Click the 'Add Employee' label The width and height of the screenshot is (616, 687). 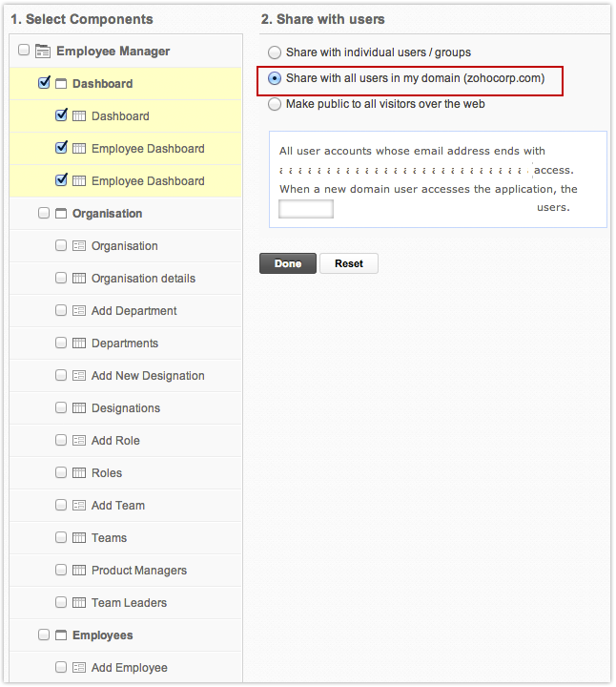(130, 667)
